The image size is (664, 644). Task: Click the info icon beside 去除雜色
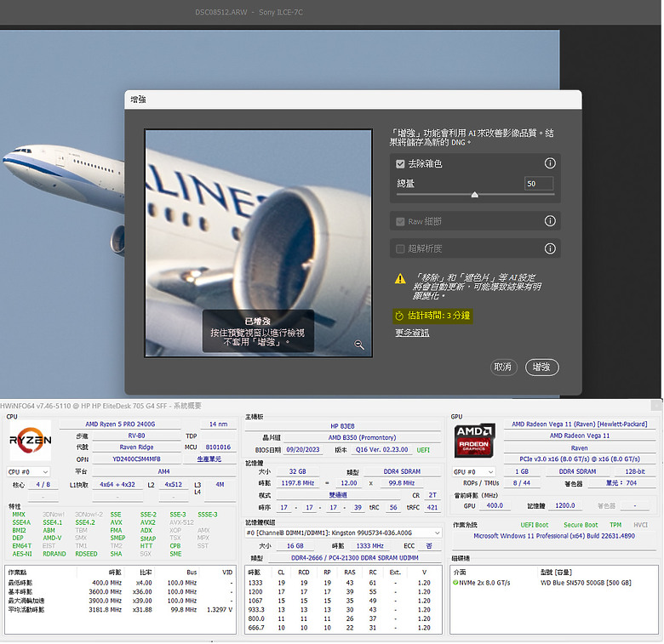click(550, 163)
